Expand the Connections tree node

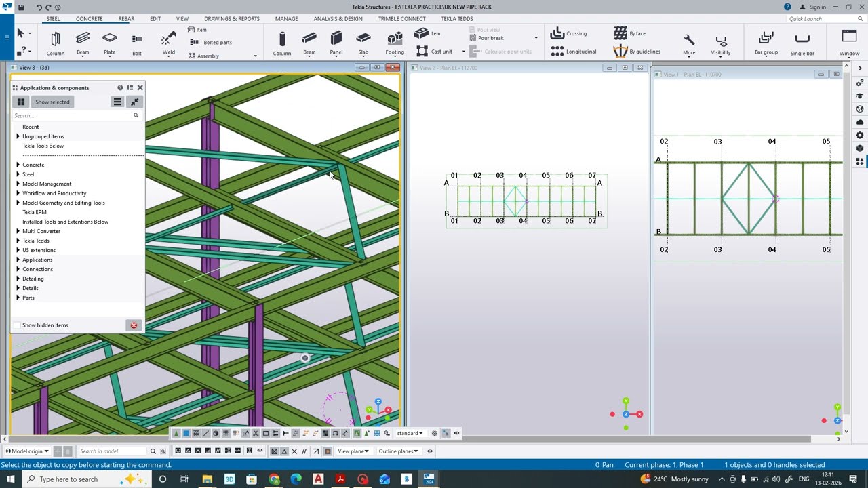click(18, 269)
